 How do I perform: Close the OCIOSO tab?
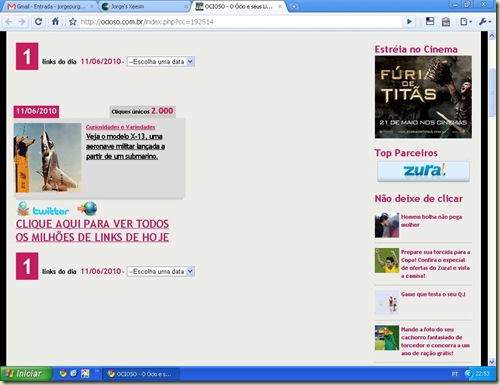click(280, 6)
